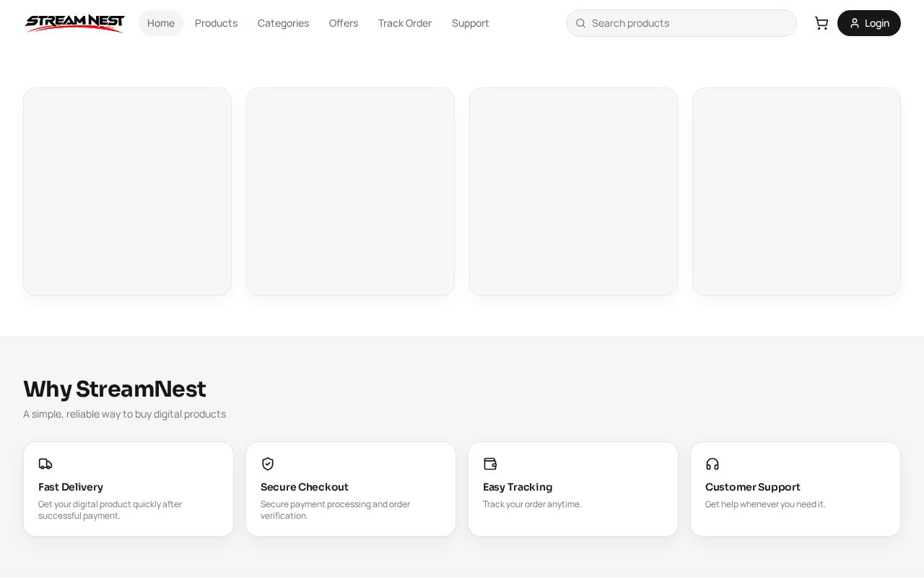Click the Easy Tracking wallet icon
The image size is (924, 578).
(490, 464)
